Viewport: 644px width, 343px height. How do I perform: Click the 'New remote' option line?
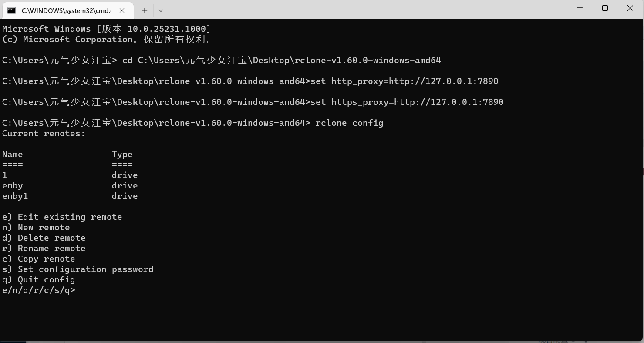click(36, 227)
